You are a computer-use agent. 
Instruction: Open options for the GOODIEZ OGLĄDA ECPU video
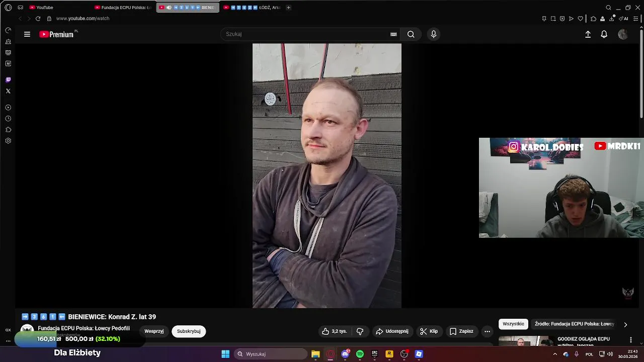click(630, 340)
